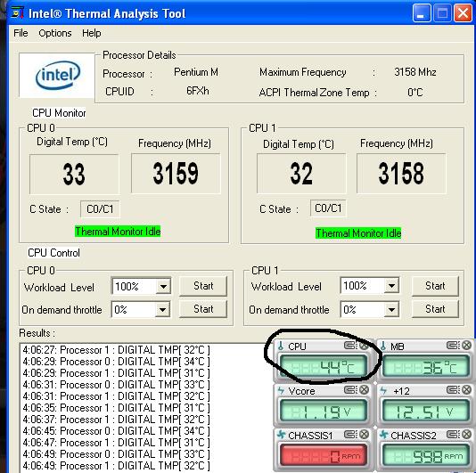Open settings icon on CPU sensor panel
476x473 pixels.
click(350, 346)
